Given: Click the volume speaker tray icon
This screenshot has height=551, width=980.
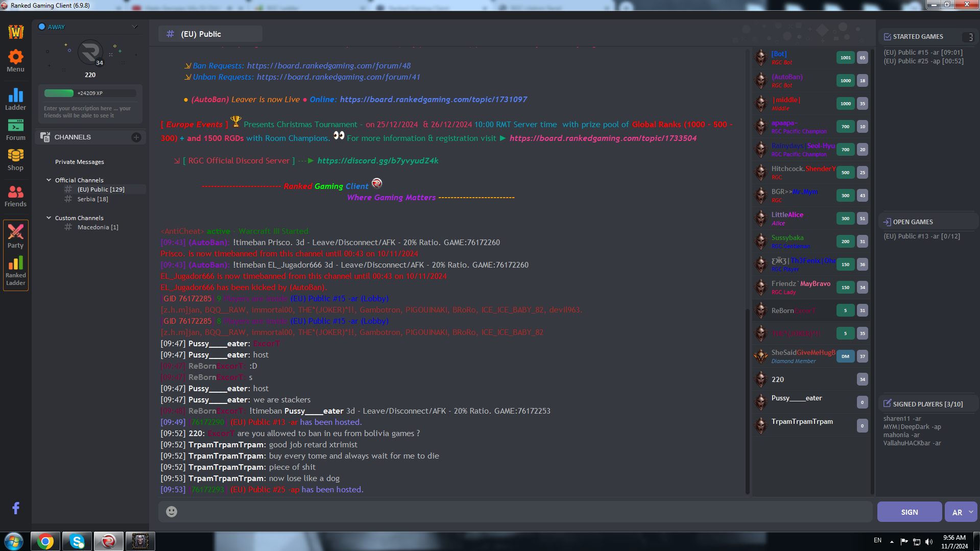Looking at the screenshot, I should click(x=929, y=542).
